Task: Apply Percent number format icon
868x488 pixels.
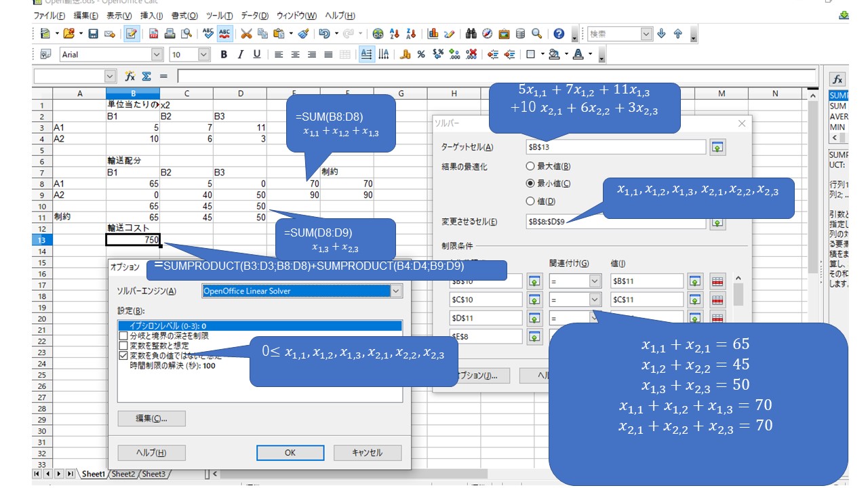Action: click(420, 55)
